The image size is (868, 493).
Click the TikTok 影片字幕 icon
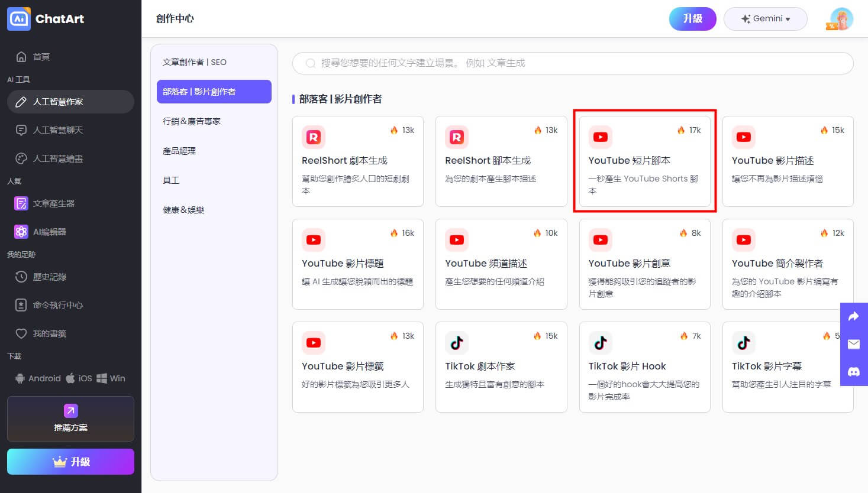(744, 343)
